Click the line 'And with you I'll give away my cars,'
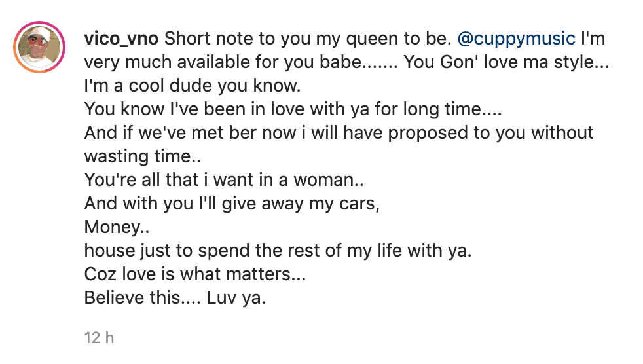The width and height of the screenshot is (643, 364). [232, 204]
